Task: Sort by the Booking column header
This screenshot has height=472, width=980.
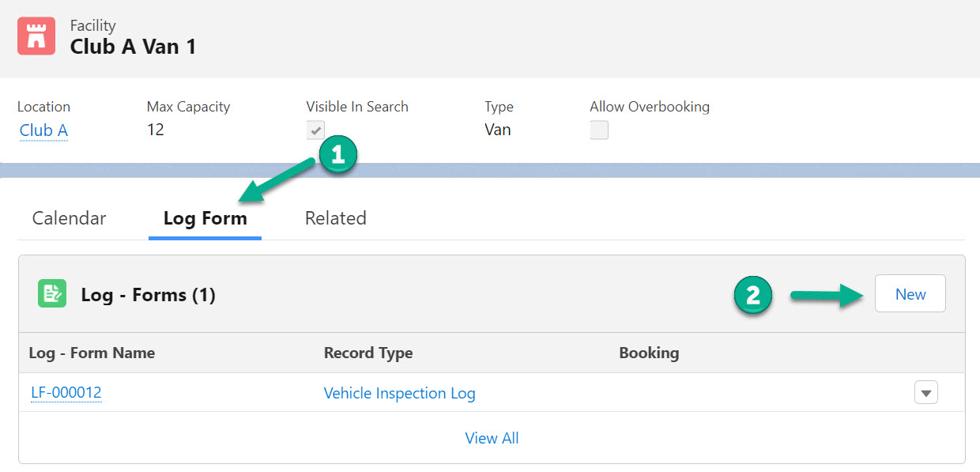Action: [649, 353]
